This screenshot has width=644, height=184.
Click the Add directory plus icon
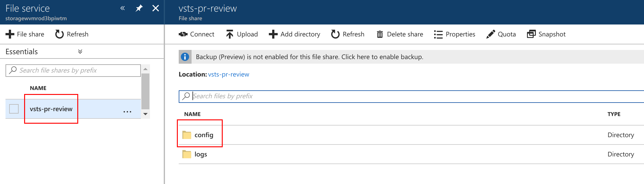(x=273, y=34)
